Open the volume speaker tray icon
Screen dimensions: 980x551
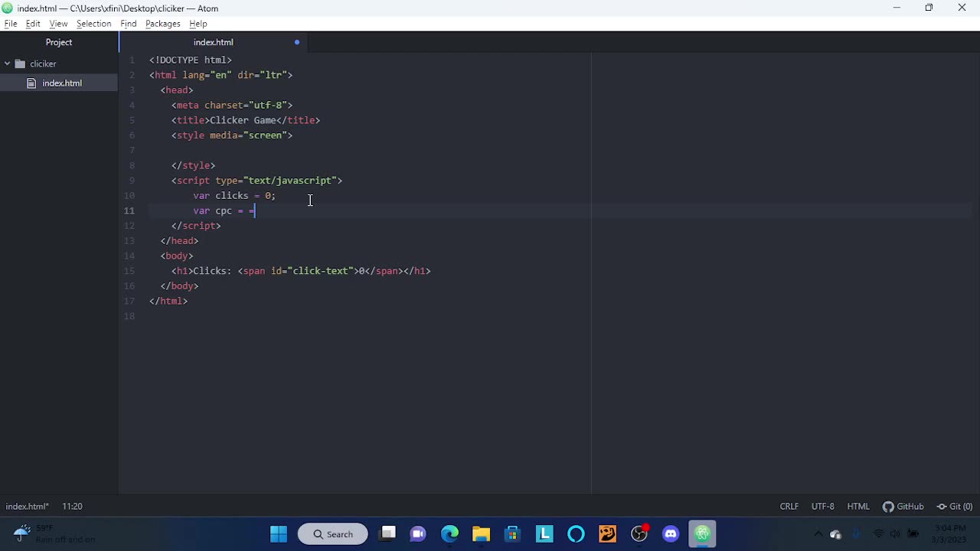point(895,534)
